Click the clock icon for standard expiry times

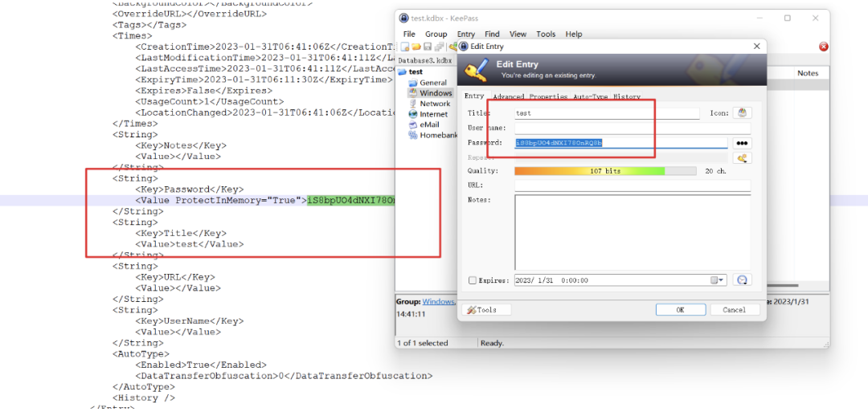743,279
